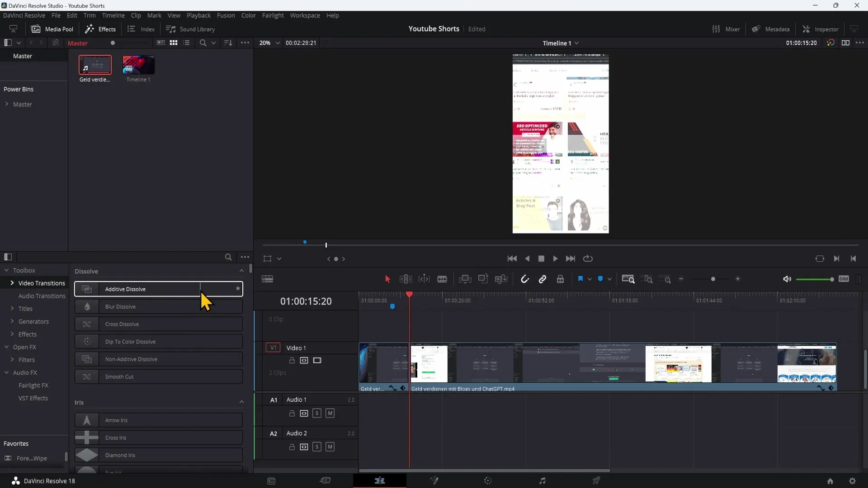Select the Zoom in icon on timeline

point(737,279)
